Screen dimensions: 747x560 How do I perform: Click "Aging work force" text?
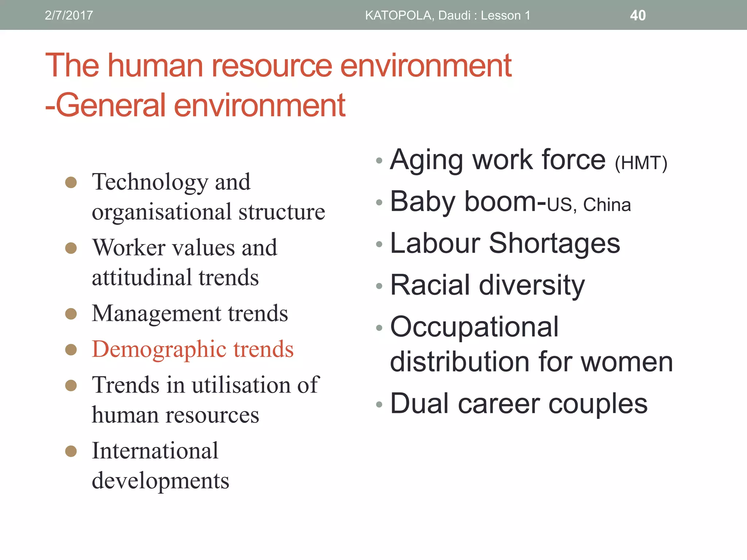pyautogui.click(x=498, y=160)
